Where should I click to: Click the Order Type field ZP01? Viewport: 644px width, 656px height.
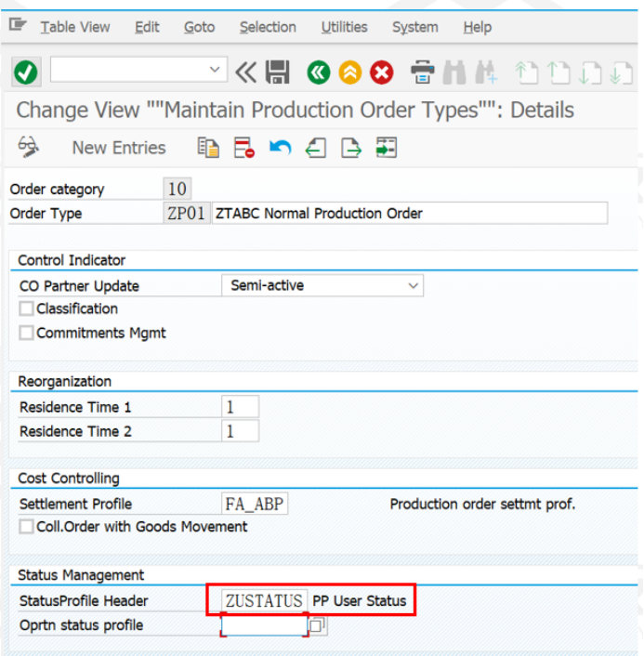coord(186,214)
